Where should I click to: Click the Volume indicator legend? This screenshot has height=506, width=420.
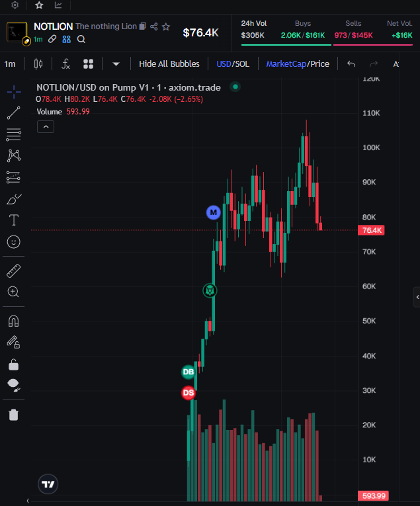click(x=63, y=112)
